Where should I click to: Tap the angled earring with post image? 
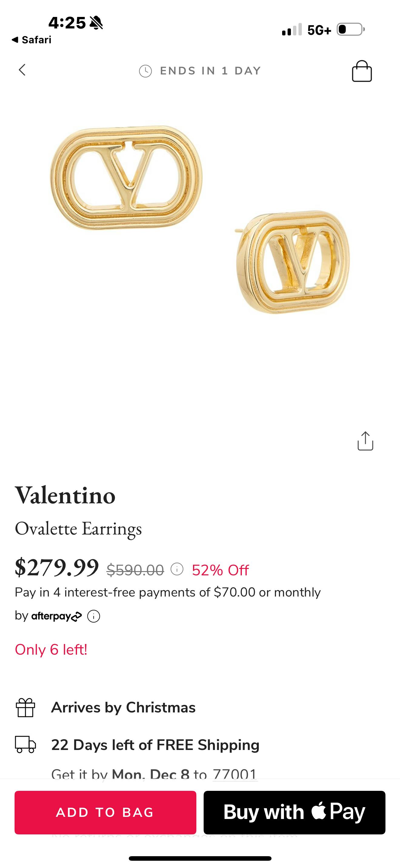(x=293, y=262)
